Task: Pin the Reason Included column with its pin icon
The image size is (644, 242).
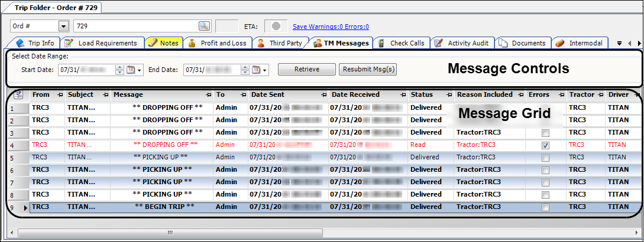Action: coord(521,95)
